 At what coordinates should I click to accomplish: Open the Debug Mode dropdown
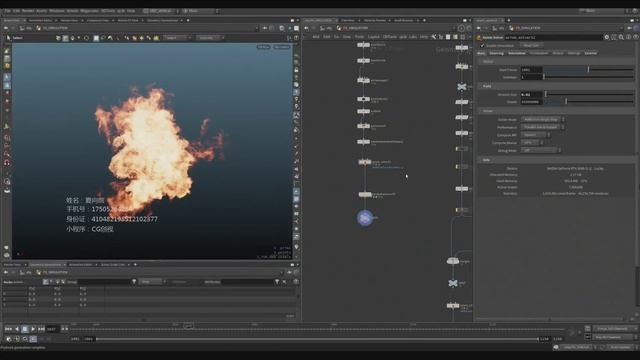coord(540,151)
